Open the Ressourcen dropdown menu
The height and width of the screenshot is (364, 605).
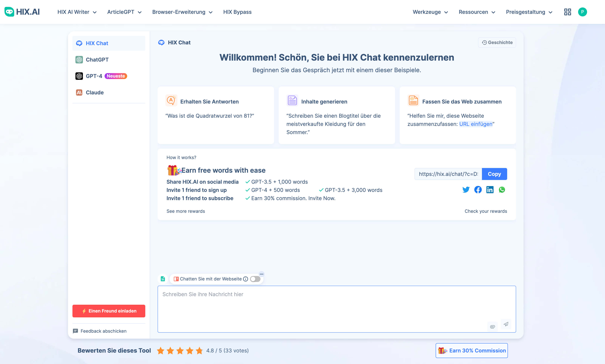click(x=477, y=12)
